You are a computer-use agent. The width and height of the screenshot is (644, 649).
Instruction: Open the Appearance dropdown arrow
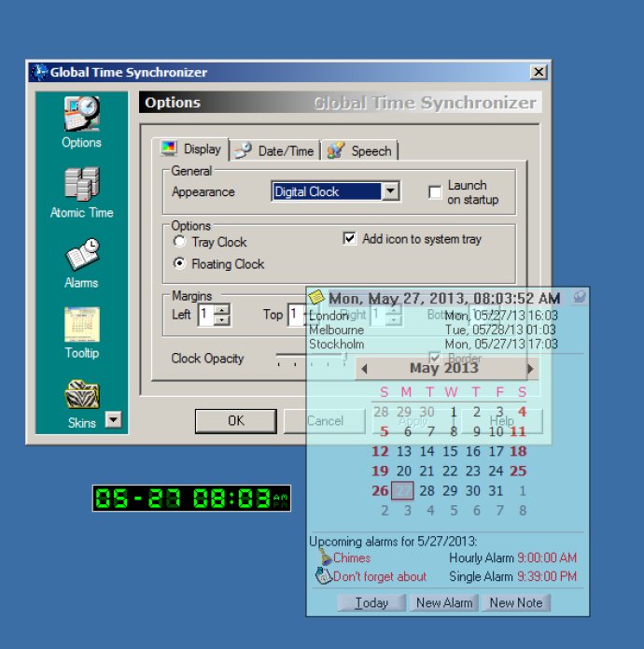390,191
